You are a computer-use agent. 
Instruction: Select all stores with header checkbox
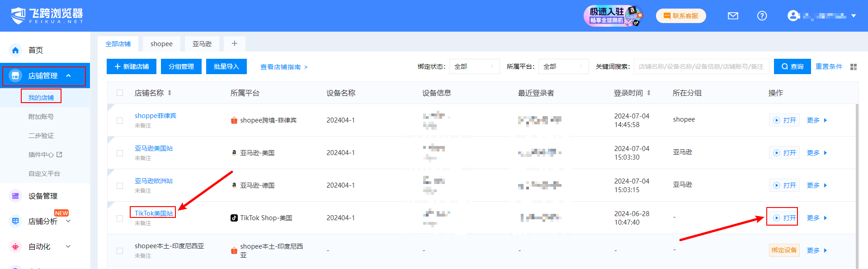pyautogui.click(x=120, y=93)
